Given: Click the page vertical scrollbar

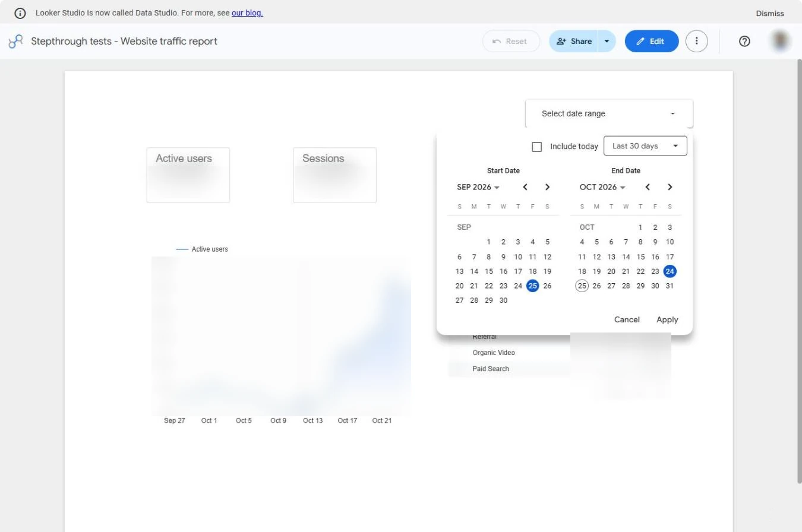Looking at the screenshot, I should click(x=799, y=271).
